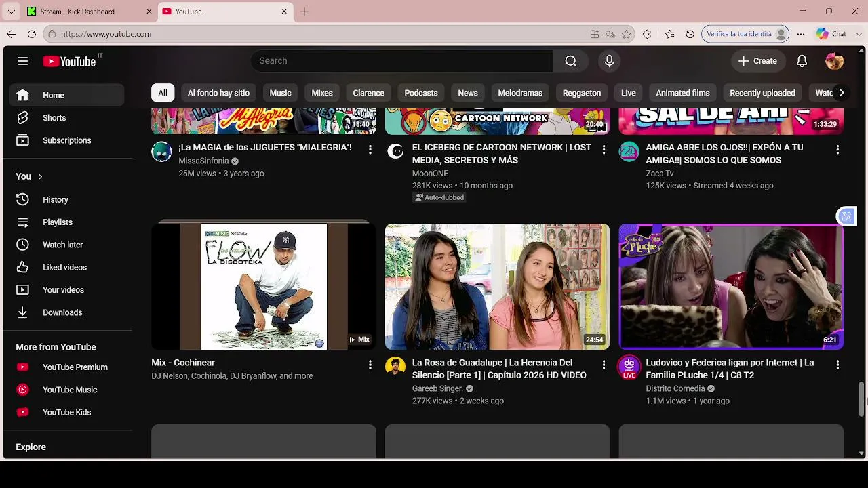Open the La Rosa de Guadalupe video thumbnail
This screenshot has height=488, width=868.
(x=498, y=287)
